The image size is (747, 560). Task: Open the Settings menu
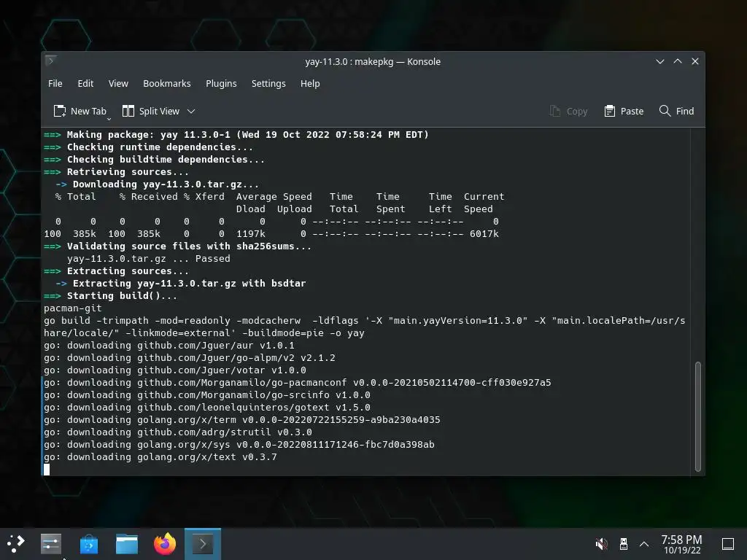[268, 83]
